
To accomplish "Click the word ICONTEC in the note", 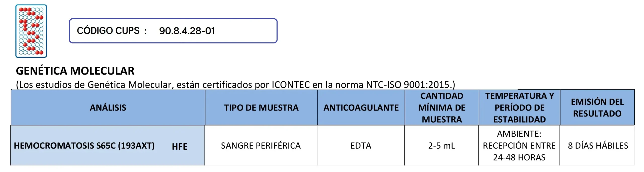I will (x=291, y=85).
